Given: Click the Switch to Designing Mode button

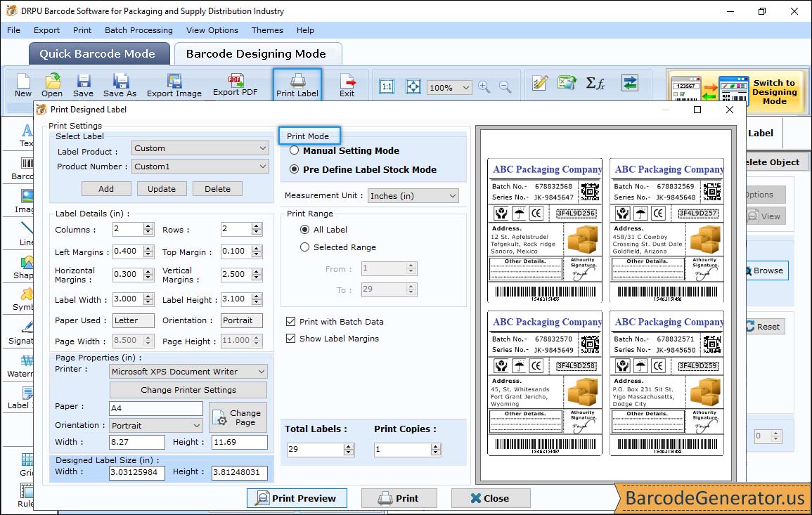Looking at the screenshot, I should (737, 91).
